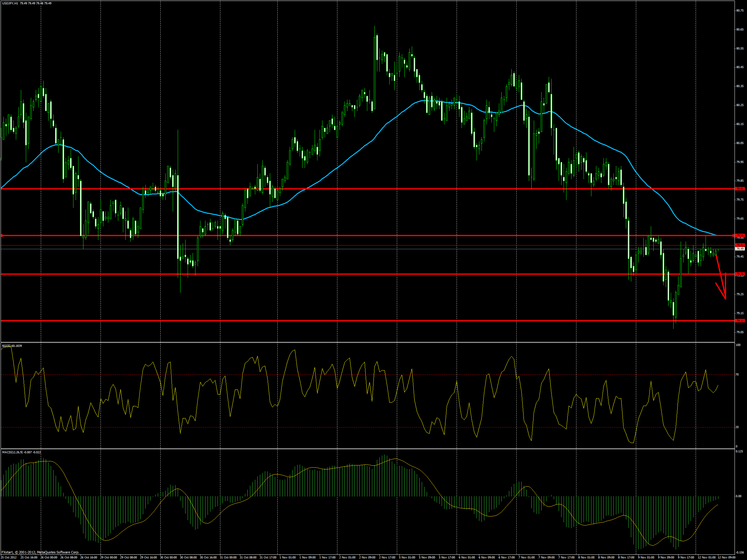Image resolution: width=747 pixels, height=560 pixels.
Task: Click the 25 Oct 2012 date label
Action: point(9,557)
